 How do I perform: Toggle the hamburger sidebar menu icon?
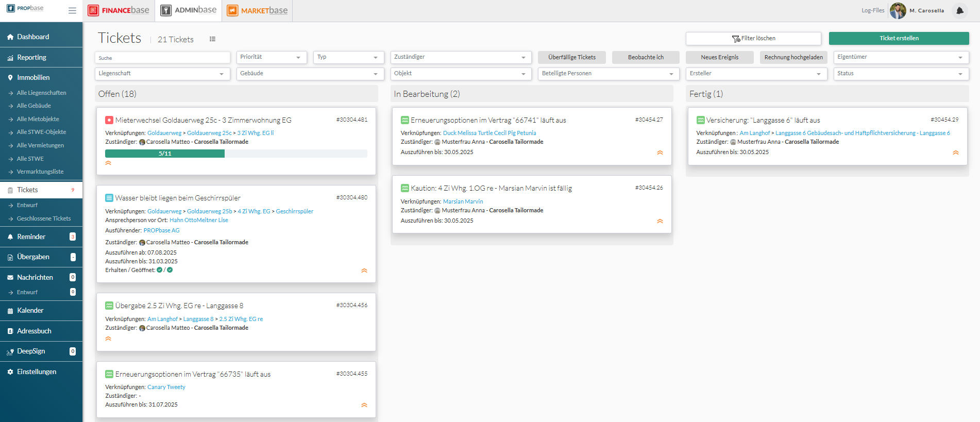pyautogui.click(x=72, y=10)
